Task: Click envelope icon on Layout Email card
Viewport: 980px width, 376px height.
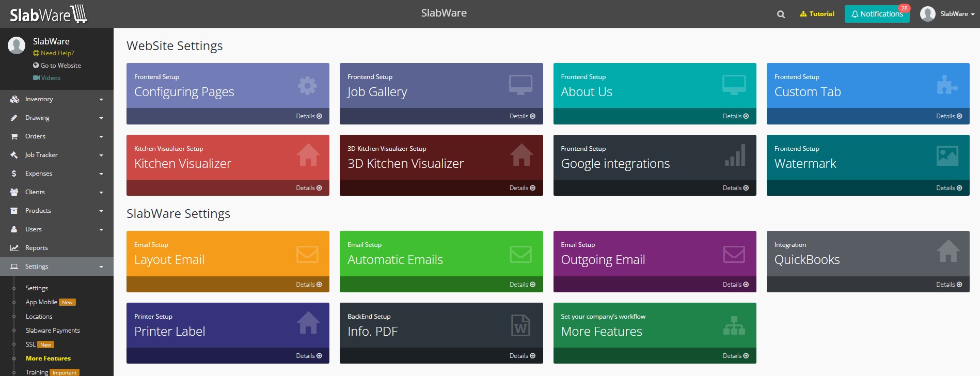Action: coord(307,254)
